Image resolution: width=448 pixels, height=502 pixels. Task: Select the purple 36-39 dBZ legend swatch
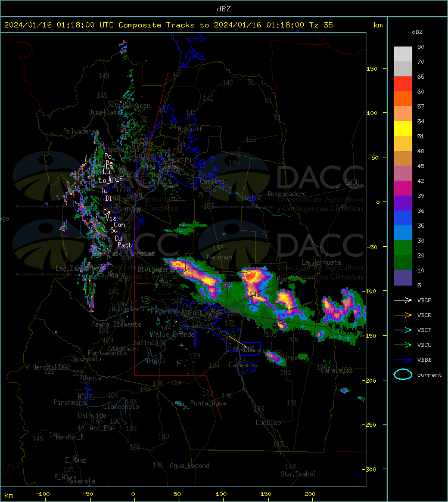(x=403, y=203)
